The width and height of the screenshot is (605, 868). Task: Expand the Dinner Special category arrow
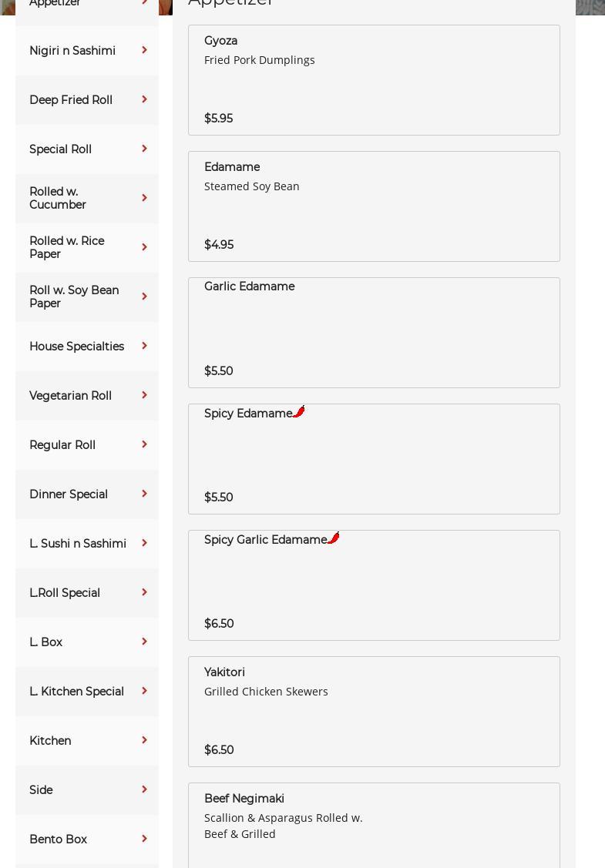tap(144, 494)
